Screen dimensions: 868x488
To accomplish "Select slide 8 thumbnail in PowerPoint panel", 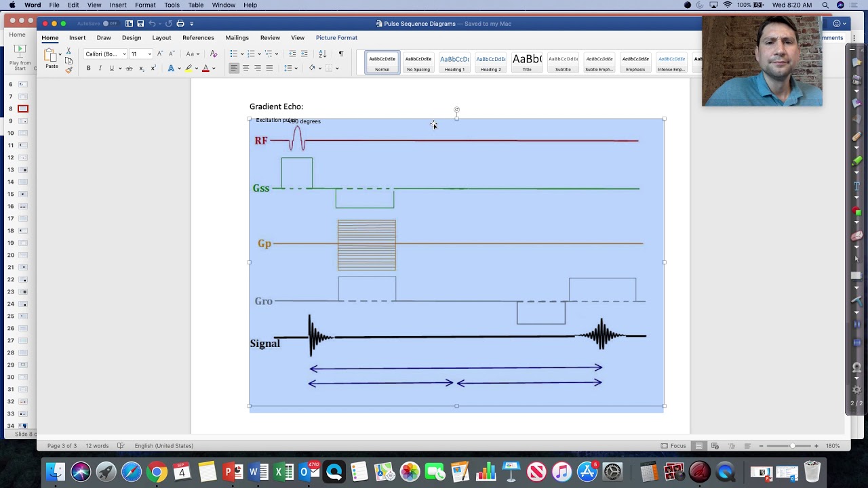I will (23, 108).
